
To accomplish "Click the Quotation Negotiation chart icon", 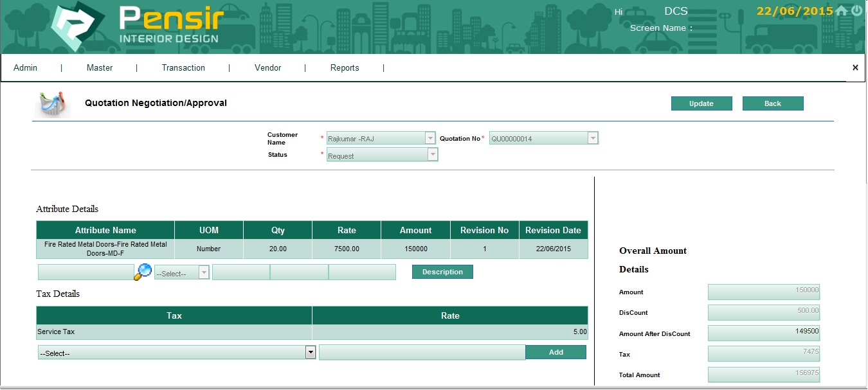I will (x=52, y=104).
